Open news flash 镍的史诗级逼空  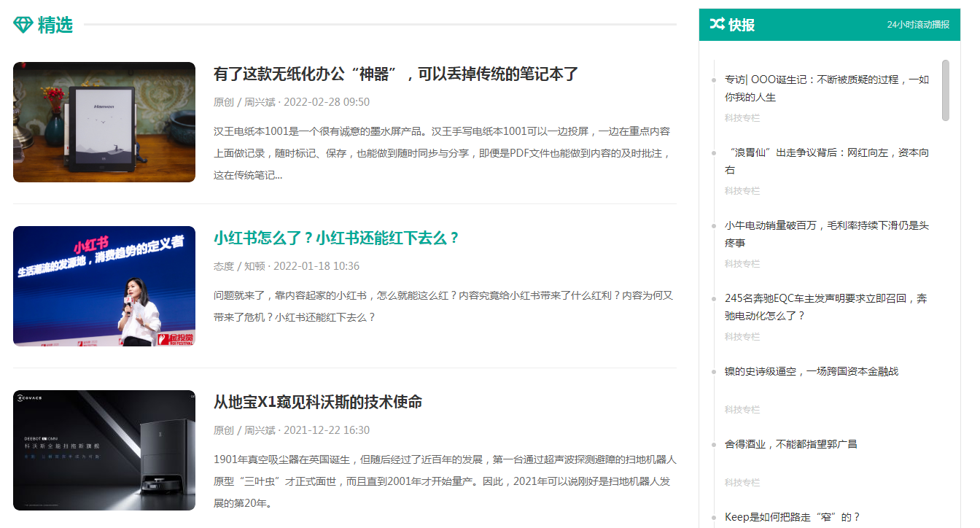point(812,371)
